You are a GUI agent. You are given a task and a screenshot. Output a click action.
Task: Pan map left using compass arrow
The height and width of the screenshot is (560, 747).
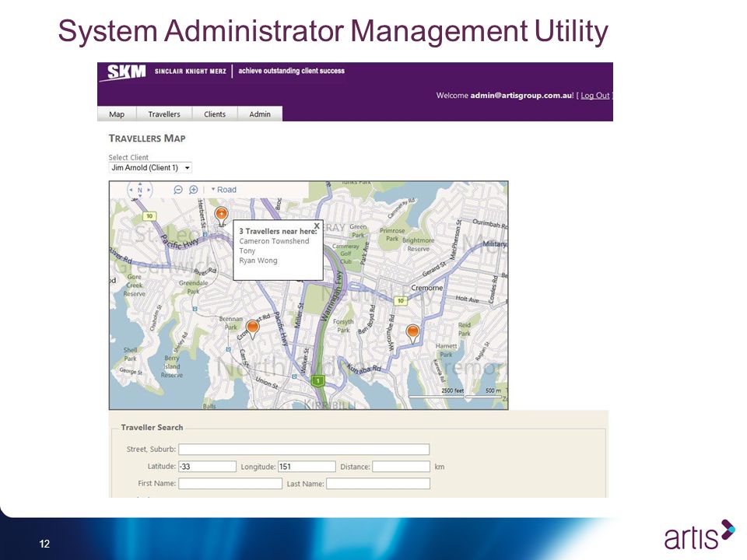[x=131, y=190]
